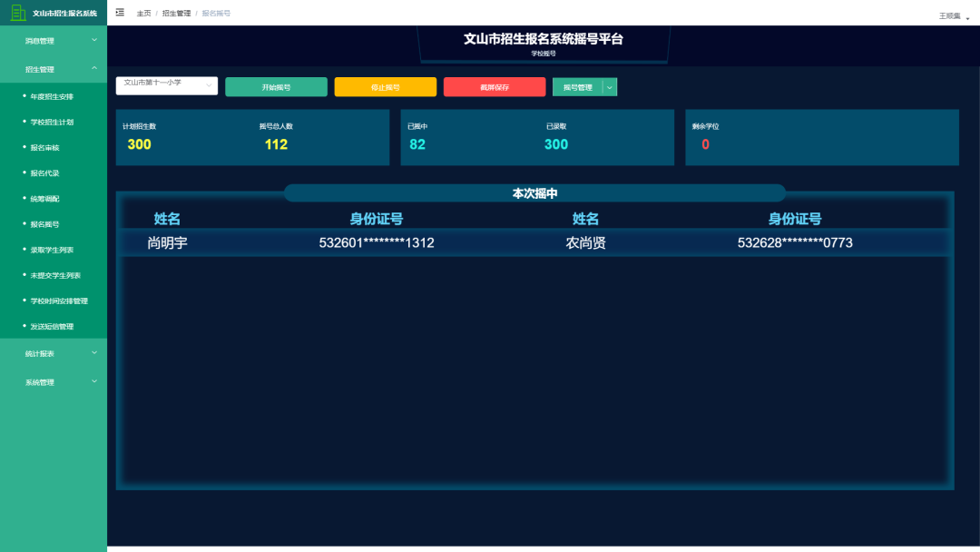Click the school building logo icon top-left
This screenshot has height=552, width=980.
click(20, 12)
